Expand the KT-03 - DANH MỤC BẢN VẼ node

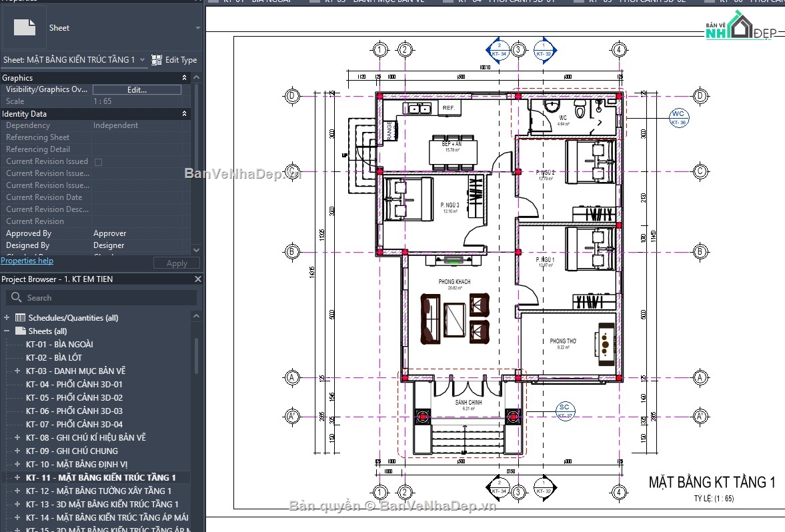(x=17, y=371)
